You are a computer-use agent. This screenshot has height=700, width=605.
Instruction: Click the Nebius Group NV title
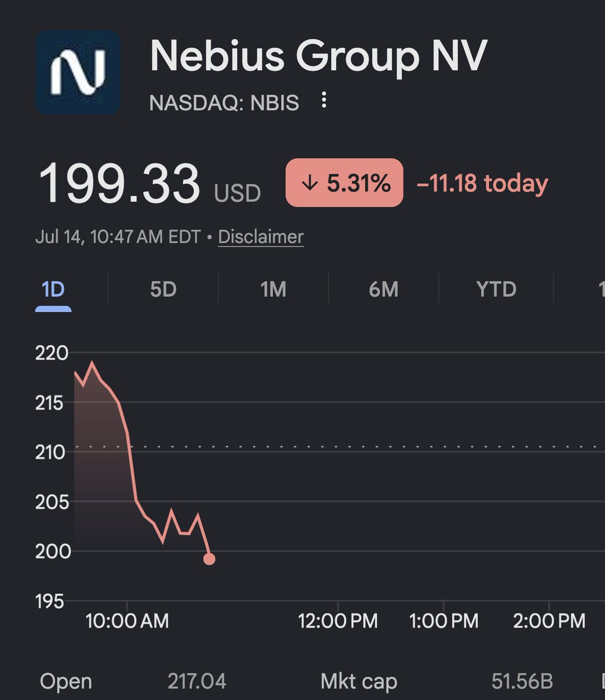click(x=318, y=57)
